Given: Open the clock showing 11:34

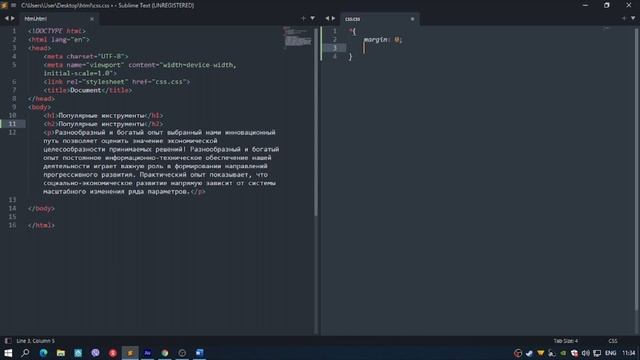Looking at the screenshot, I should pos(629,353).
